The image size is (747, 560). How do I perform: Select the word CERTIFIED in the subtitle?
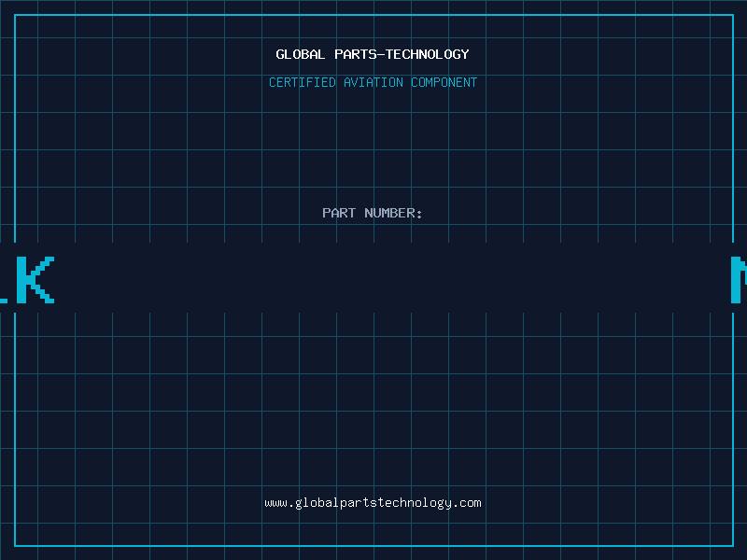(x=303, y=82)
